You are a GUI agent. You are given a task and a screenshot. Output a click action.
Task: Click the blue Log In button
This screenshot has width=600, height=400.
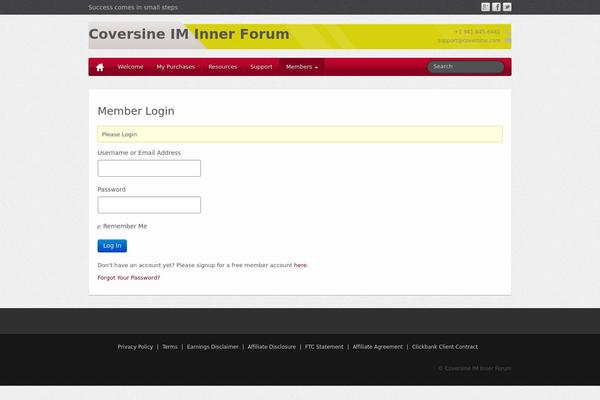(112, 246)
